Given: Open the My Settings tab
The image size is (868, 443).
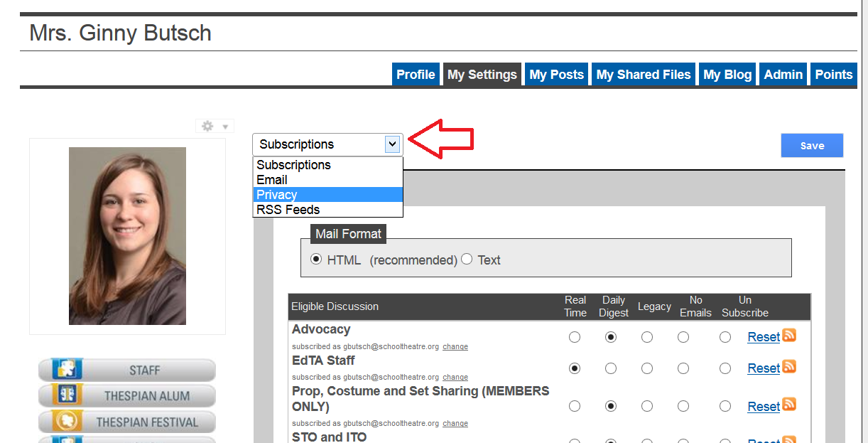Looking at the screenshot, I should (x=482, y=75).
